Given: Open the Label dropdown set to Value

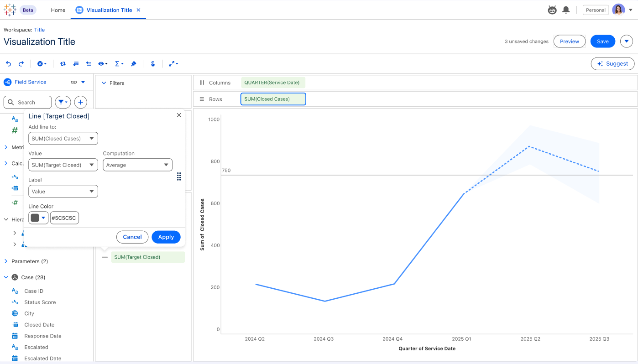Looking at the screenshot, I should [63, 192].
